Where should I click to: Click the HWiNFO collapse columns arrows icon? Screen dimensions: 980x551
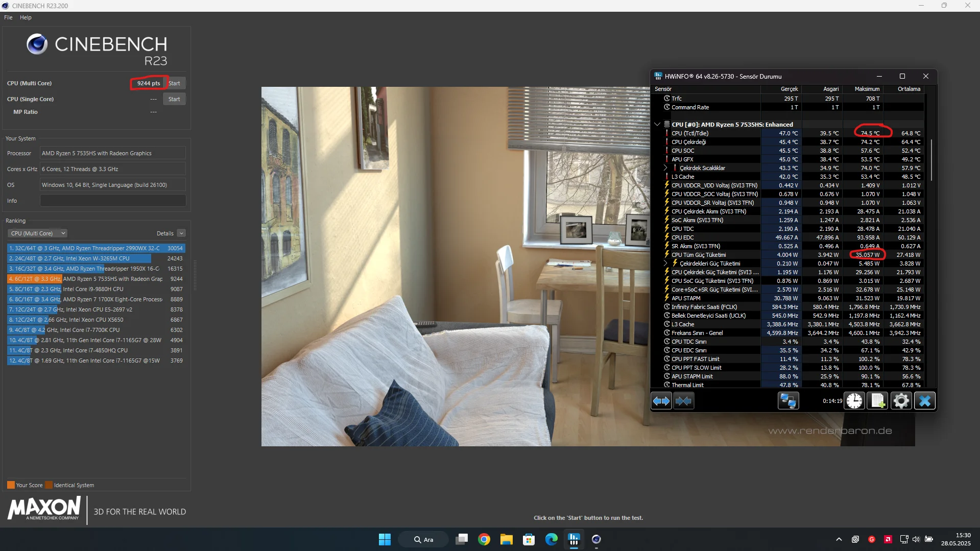683,401
